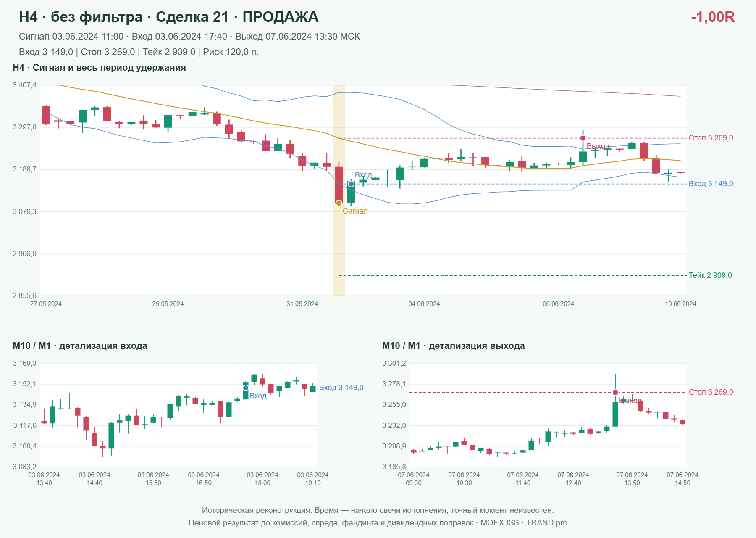Click the chart title 'H4 · без фильтра · Сделка 21 · ПРОДАЖА'

[169, 17]
